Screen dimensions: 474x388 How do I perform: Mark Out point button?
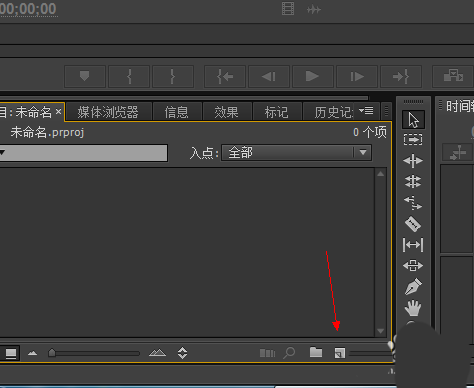[173, 77]
